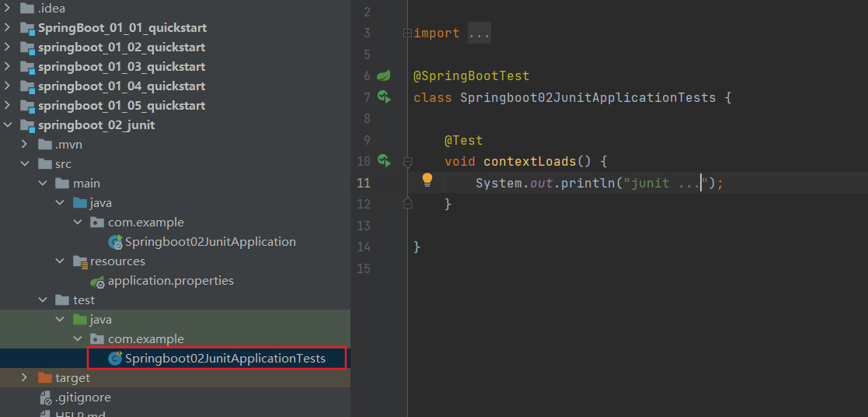Click contextLoads method name

tap(530, 162)
